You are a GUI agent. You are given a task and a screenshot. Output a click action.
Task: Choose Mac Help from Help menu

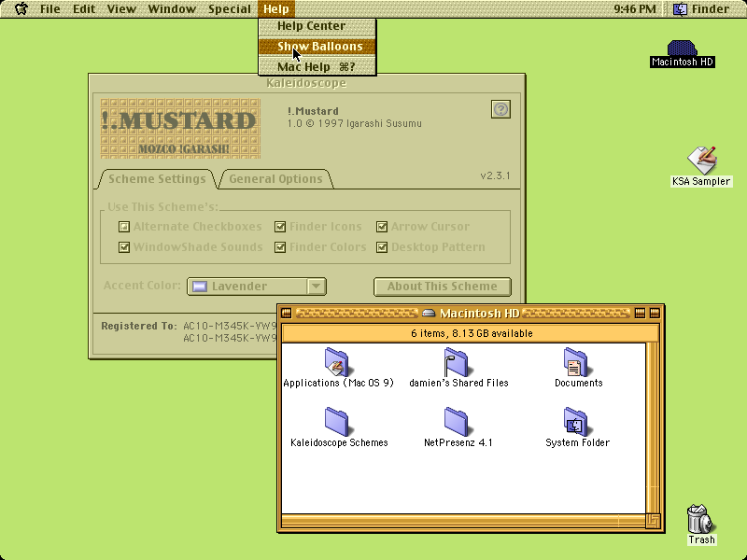pyautogui.click(x=317, y=67)
